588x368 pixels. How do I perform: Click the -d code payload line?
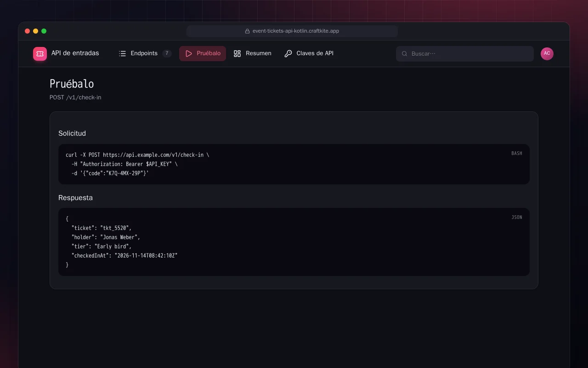point(110,173)
